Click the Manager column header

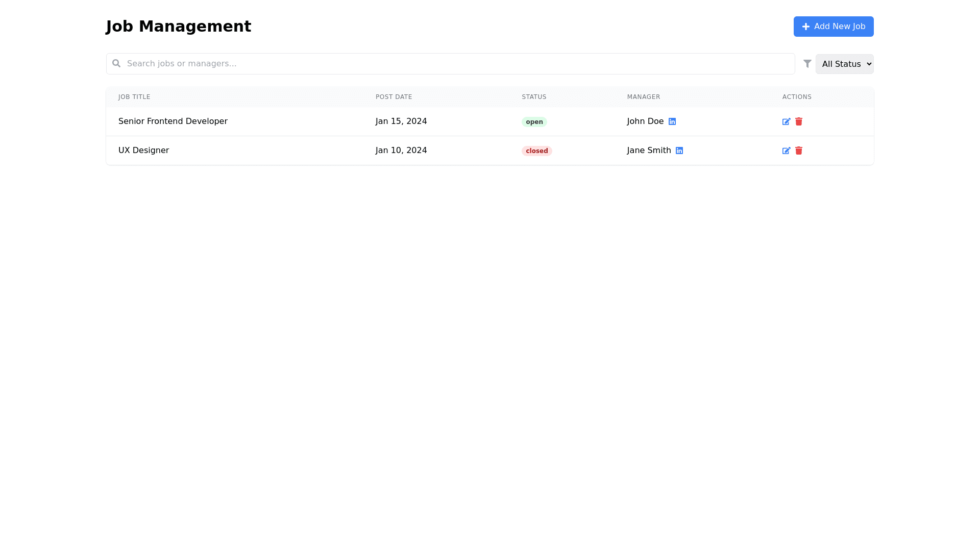click(x=643, y=97)
